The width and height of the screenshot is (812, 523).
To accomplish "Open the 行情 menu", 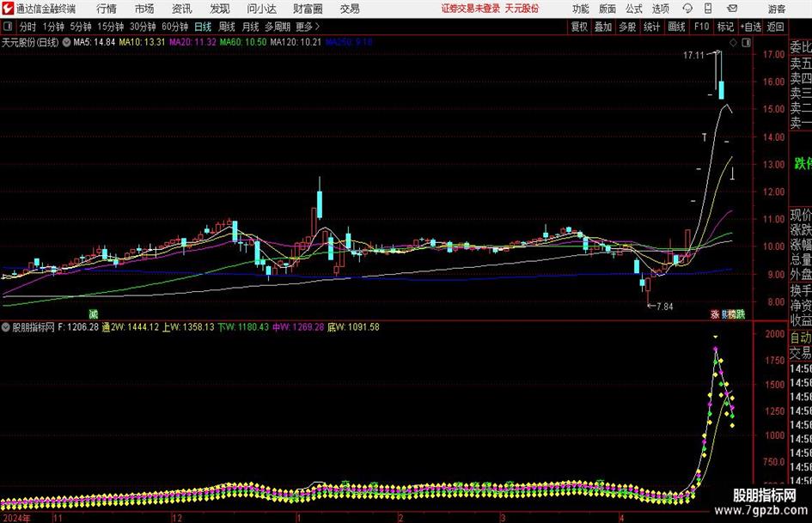I will click(x=107, y=9).
